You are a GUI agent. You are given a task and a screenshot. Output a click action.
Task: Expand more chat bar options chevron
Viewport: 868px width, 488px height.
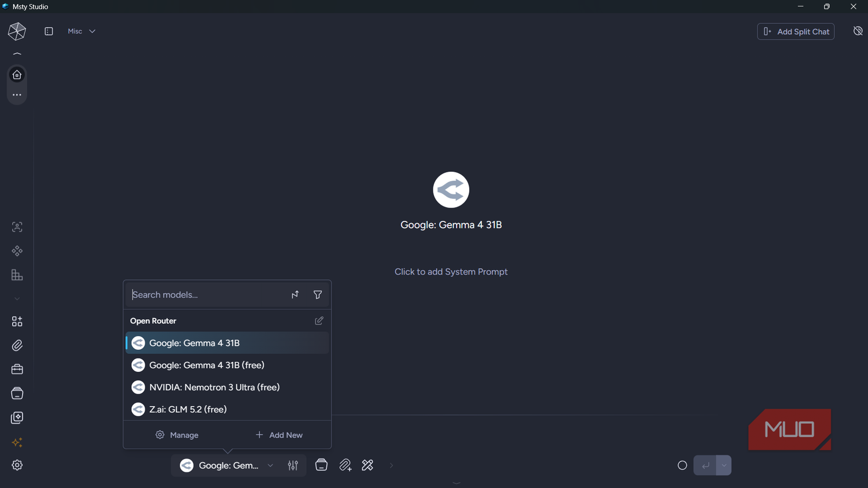(391, 465)
